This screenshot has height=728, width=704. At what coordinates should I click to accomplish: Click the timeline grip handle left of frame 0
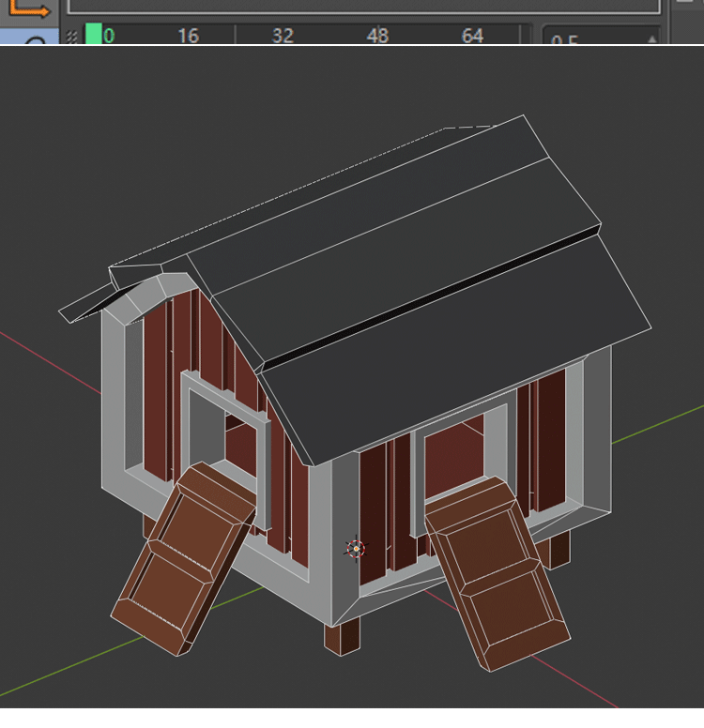(72, 37)
